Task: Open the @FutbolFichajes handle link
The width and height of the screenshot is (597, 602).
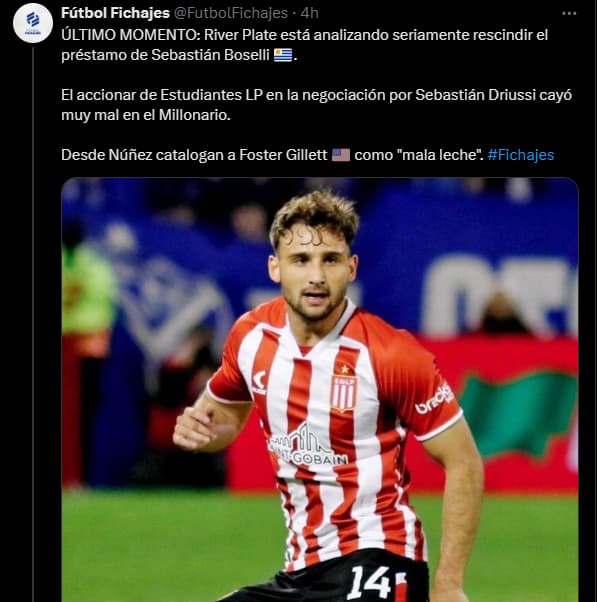Action: pos(231,13)
